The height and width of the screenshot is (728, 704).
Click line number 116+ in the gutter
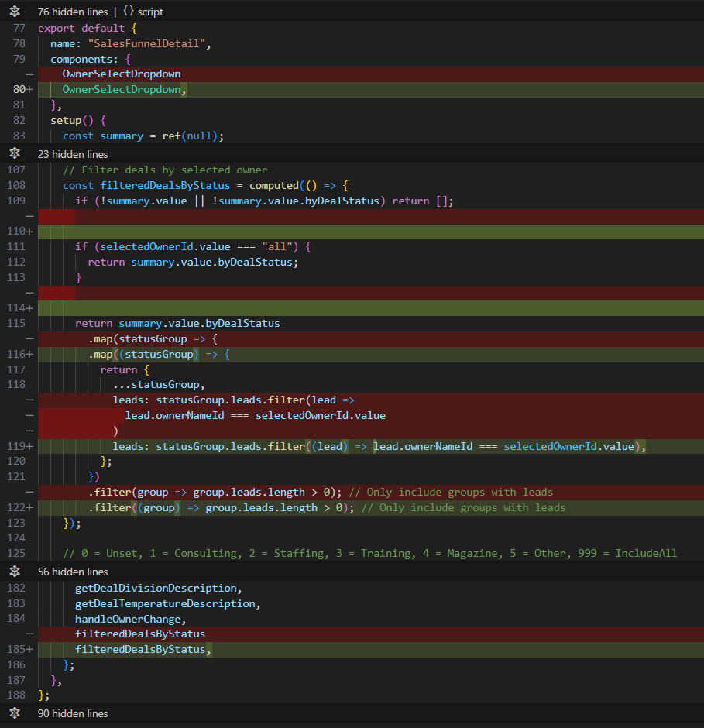click(x=19, y=354)
